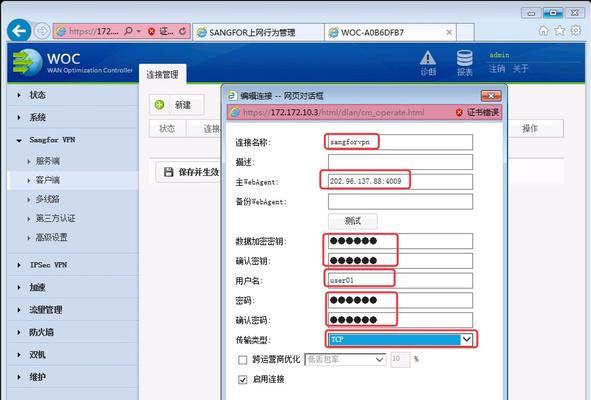The image size is (591, 400).
Task: Open 高级设置 under Sangfor VPN
Action: coord(51,237)
